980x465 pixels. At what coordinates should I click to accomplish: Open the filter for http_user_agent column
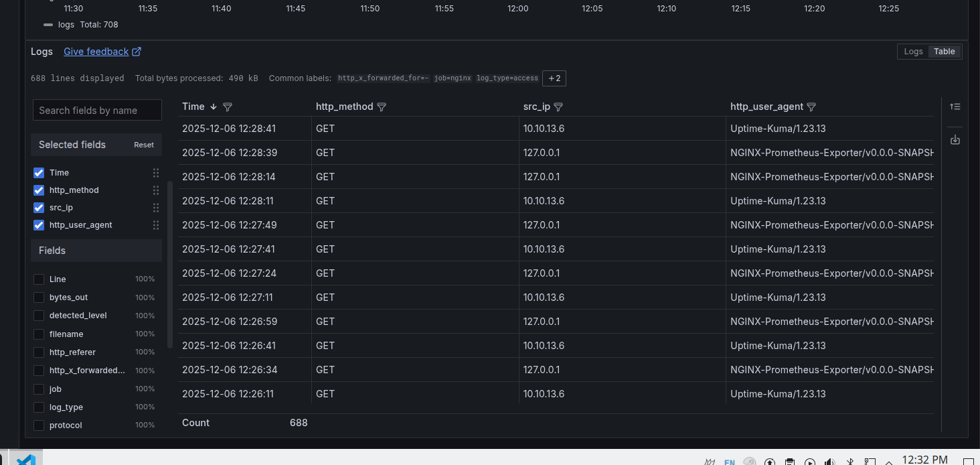point(811,107)
